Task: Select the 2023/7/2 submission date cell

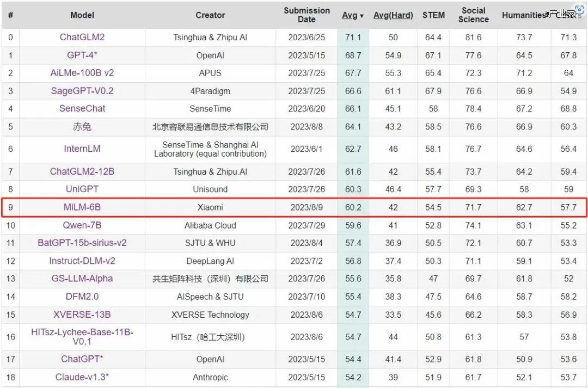Action: click(307, 261)
